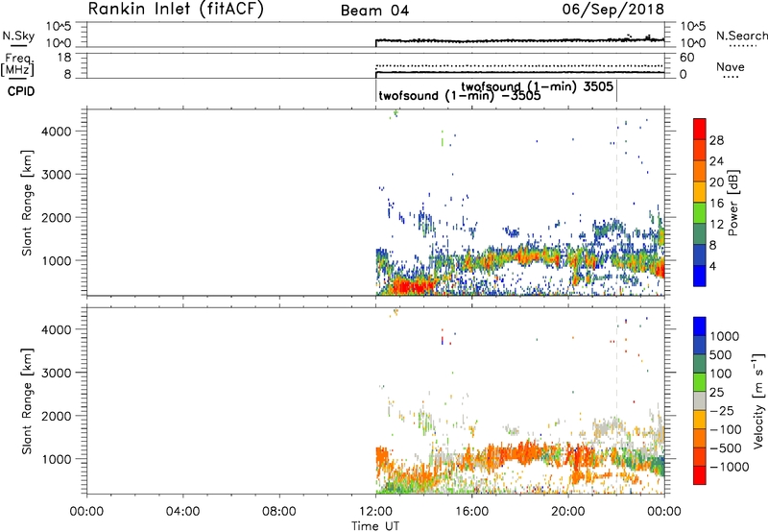
Task: Click the red bottom segment of the Velocity colorbar
Action: (x=700, y=475)
